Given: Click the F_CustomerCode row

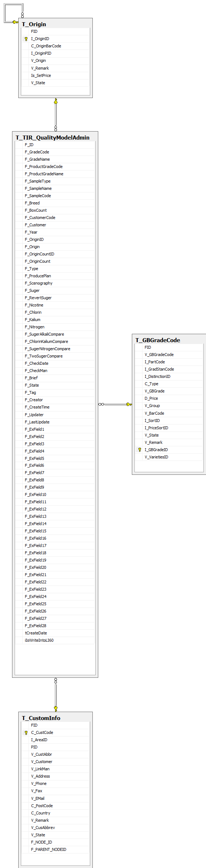Looking at the screenshot, I should click(55, 218).
